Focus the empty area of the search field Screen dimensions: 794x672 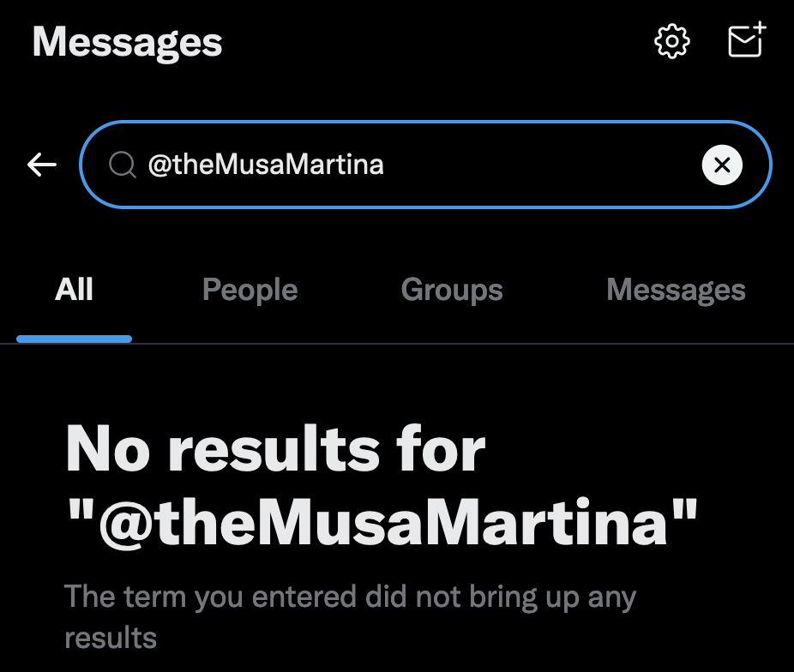[x=540, y=165]
